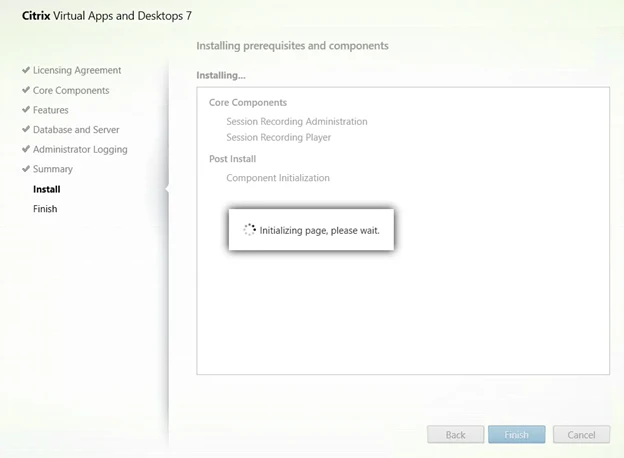The image size is (624, 458).
Task: Click the Cancel button
Action: pos(581,435)
